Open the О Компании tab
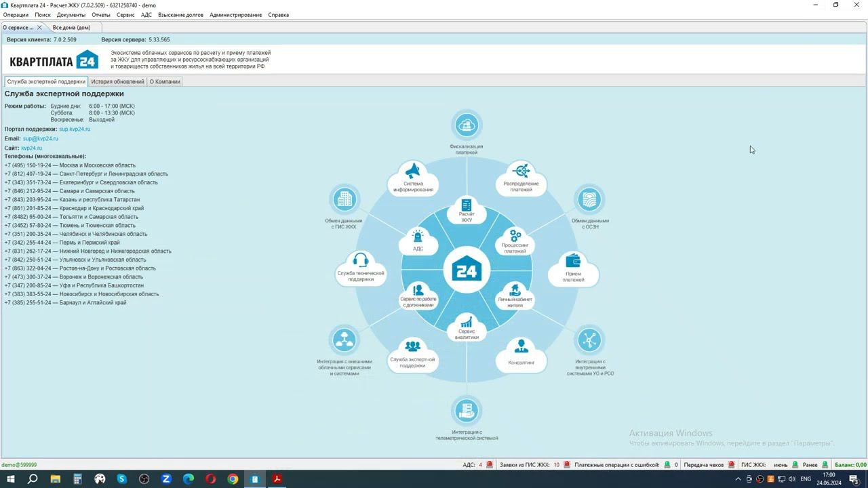This screenshot has width=868, height=488. click(165, 81)
